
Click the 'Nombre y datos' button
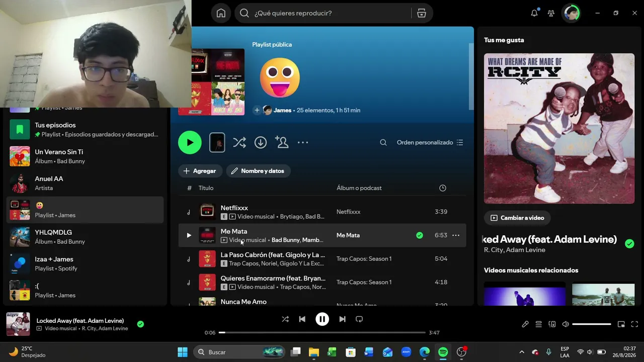click(x=258, y=171)
